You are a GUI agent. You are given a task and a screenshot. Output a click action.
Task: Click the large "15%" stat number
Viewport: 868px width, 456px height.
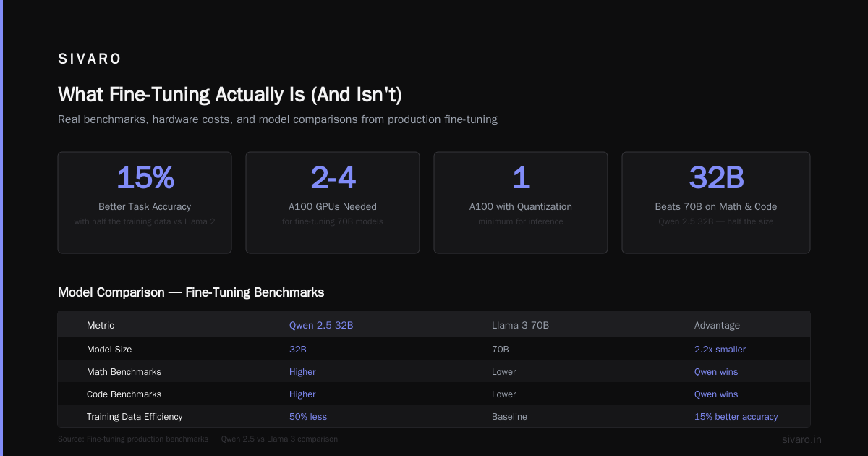click(x=145, y=177)
